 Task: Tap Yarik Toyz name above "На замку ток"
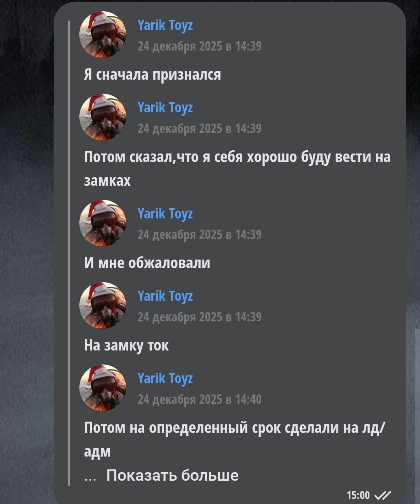[165, 296]
